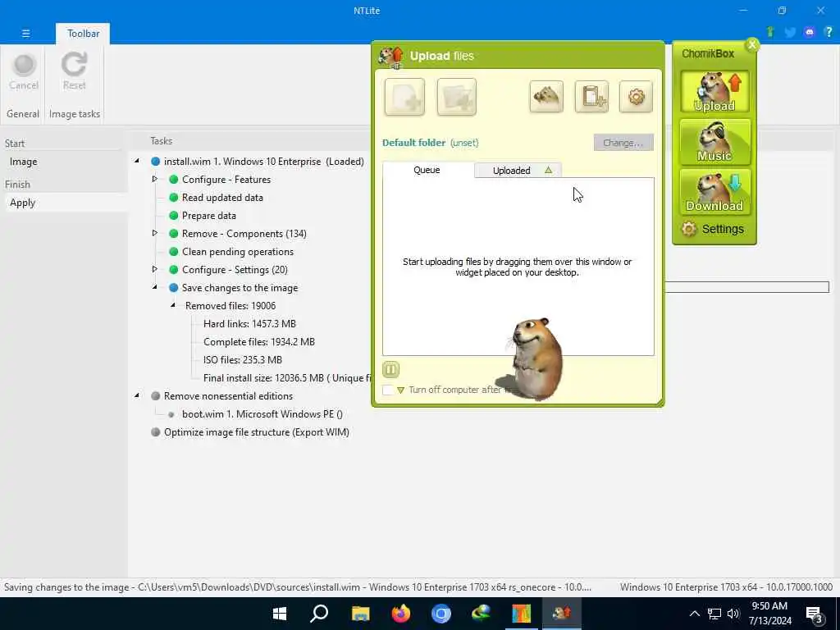
Task: Close the ChomikBox widget
Action: [752, 45]
